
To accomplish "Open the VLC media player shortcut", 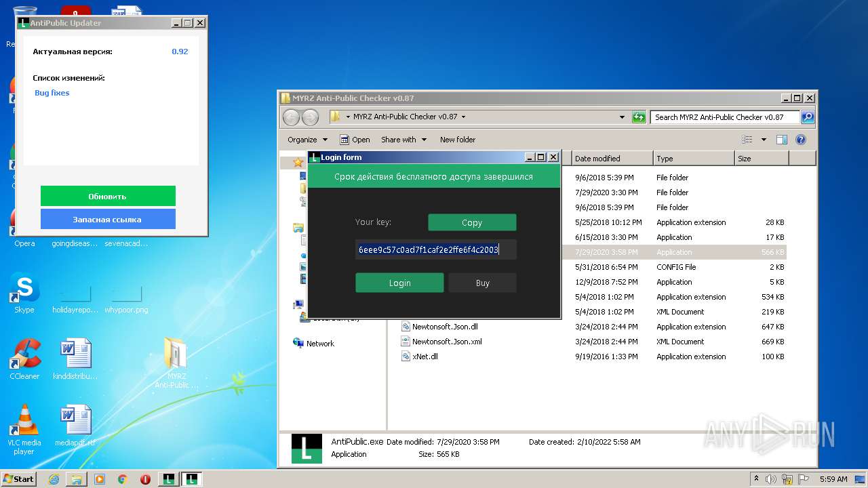I will [x=24, y=430].
